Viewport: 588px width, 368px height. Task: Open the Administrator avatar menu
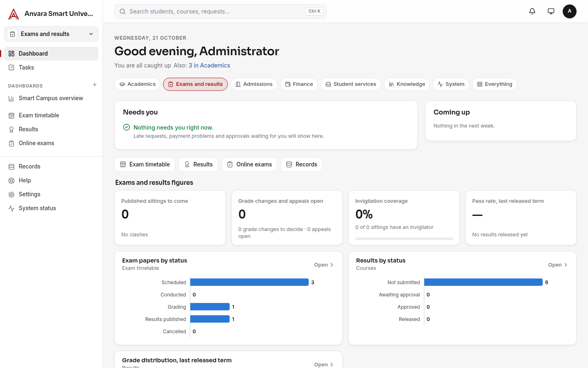click(570, 11)
